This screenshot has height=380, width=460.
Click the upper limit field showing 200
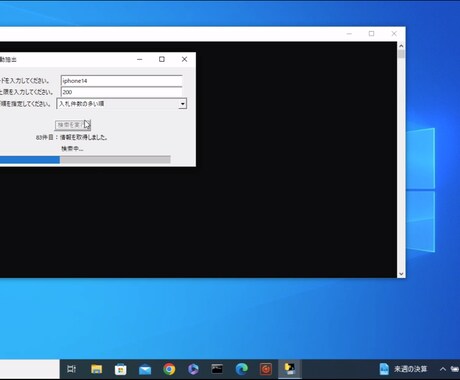(x=122, y=92)
